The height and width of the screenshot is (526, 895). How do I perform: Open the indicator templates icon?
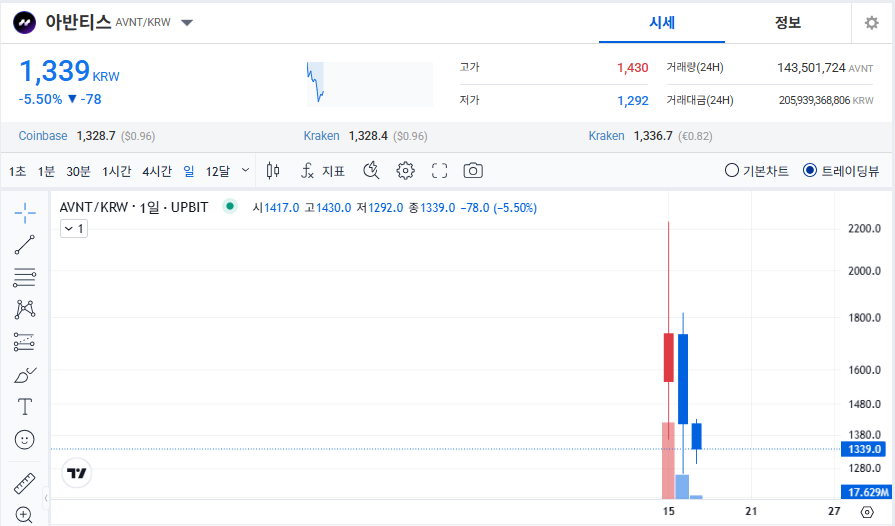pyautogui.click(x=371, y=171)
